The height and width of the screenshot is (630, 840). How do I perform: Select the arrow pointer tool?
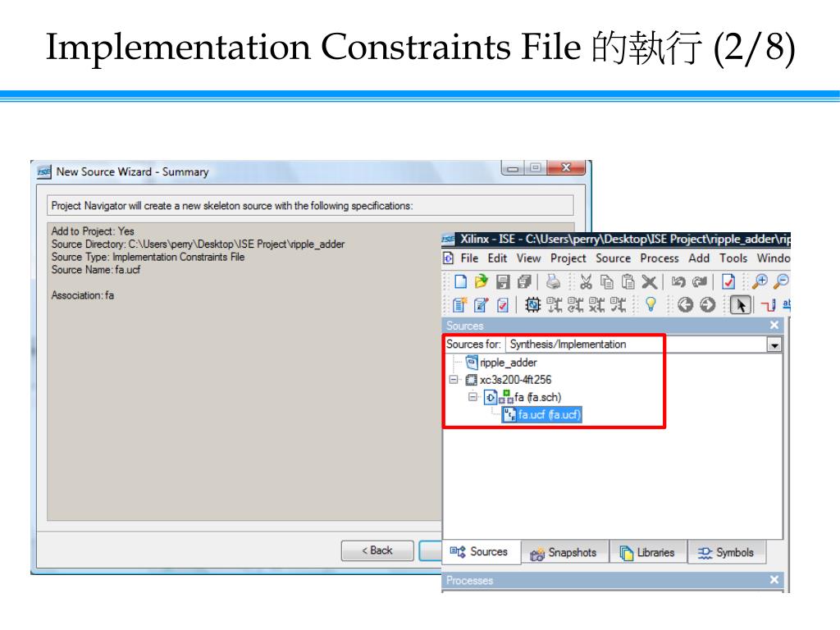coord(741,305)
